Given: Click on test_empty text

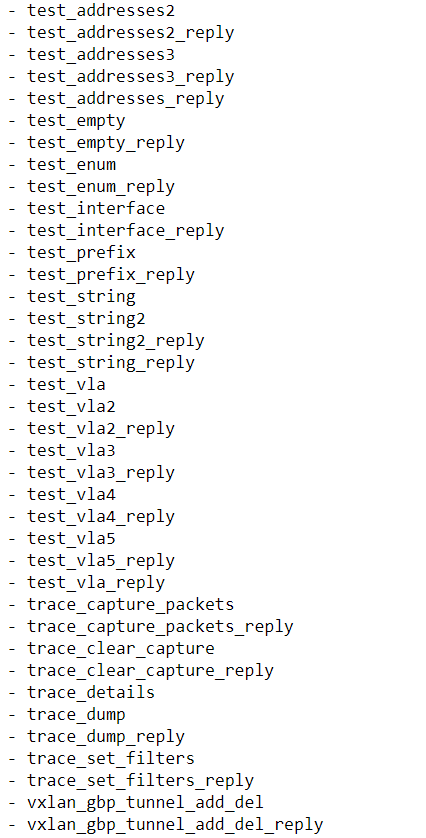Looking at the screenshot, I should [76, 121].
